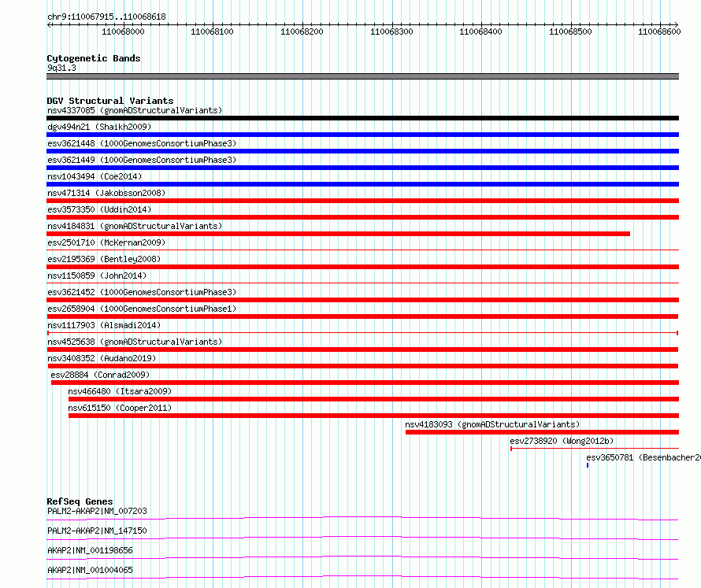The image size is (701, 588).
Task: Click the left scroll arrow on ruler
Action: coord(50,25)
